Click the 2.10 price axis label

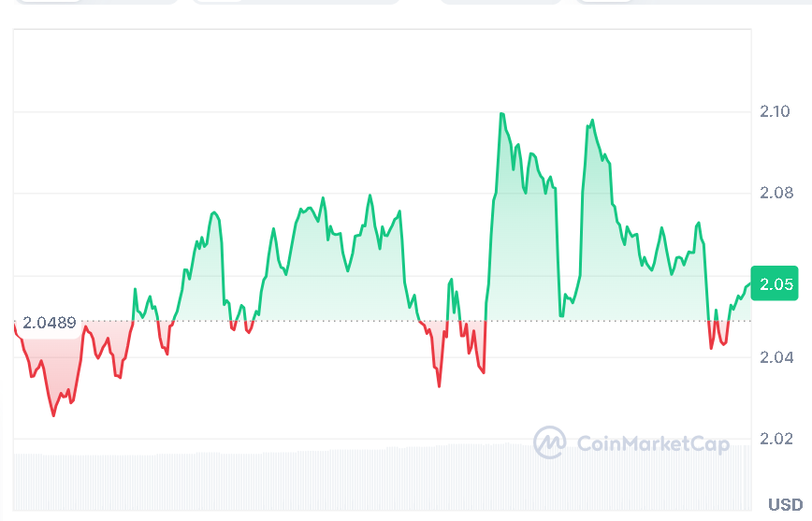[776, 112]
